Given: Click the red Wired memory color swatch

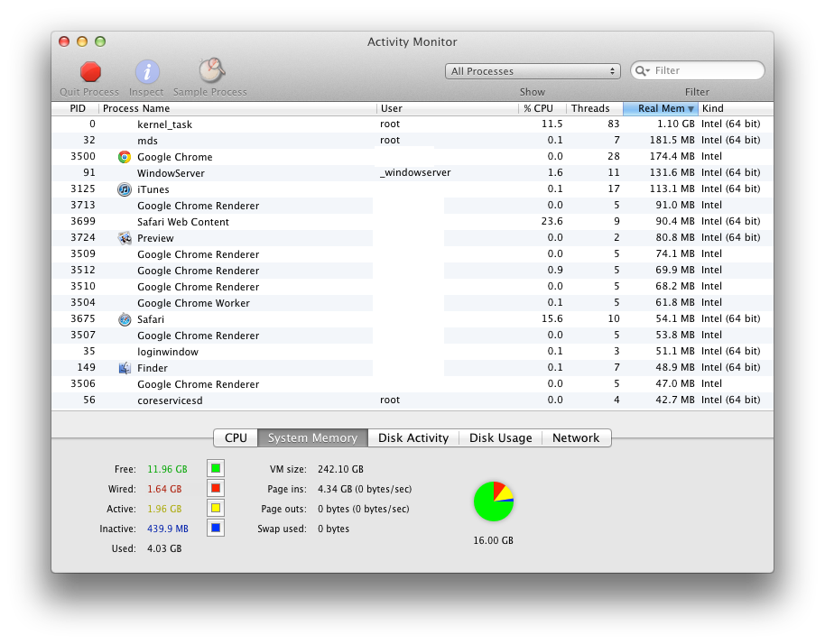Looking at the screenshot, I should pos(216,488).
